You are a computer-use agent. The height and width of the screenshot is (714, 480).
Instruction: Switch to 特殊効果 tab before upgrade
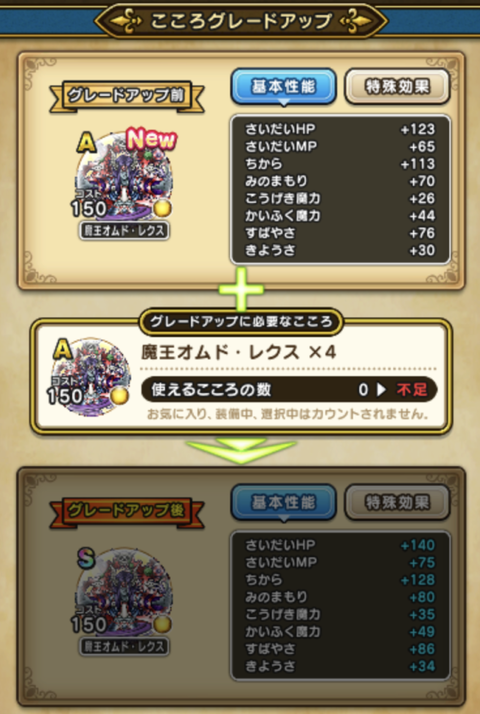(397, 87)
